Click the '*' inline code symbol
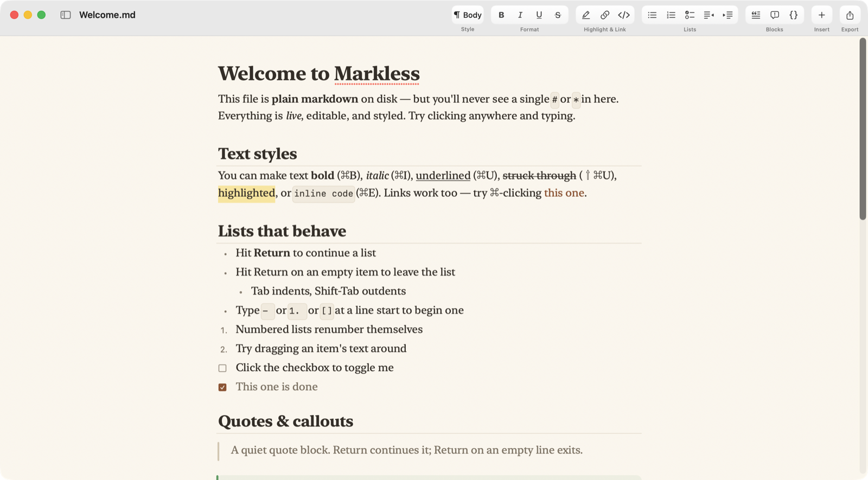The image size is (868, 480). pos(576,100)
